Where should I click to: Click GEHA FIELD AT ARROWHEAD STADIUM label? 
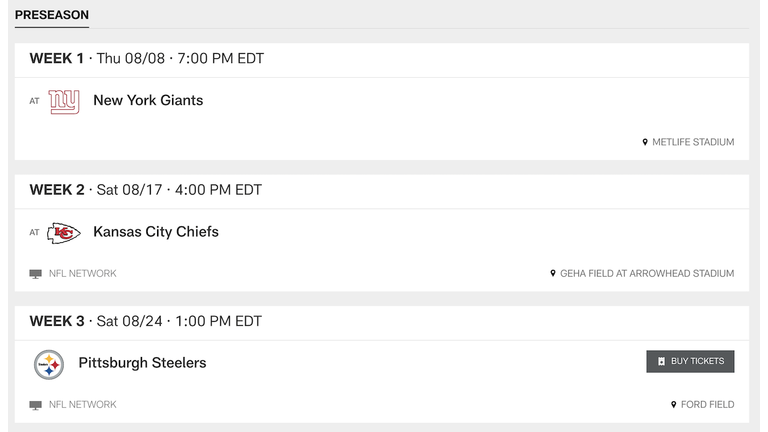(x=647, y=273)
